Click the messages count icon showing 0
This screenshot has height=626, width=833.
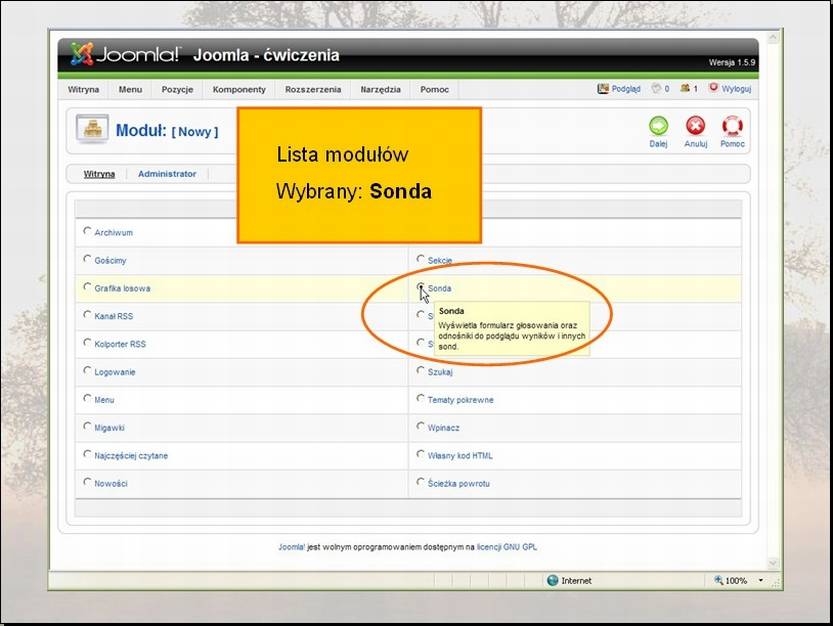coord(656,88)
